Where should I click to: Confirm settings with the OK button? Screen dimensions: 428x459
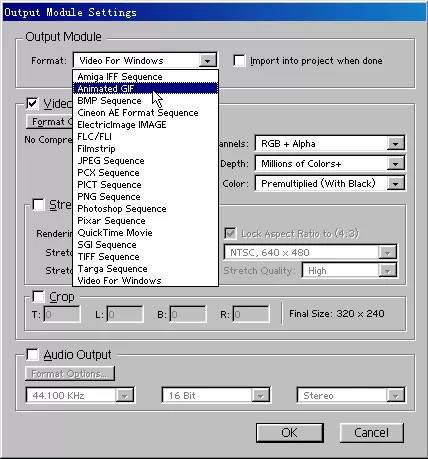(289, 433)
